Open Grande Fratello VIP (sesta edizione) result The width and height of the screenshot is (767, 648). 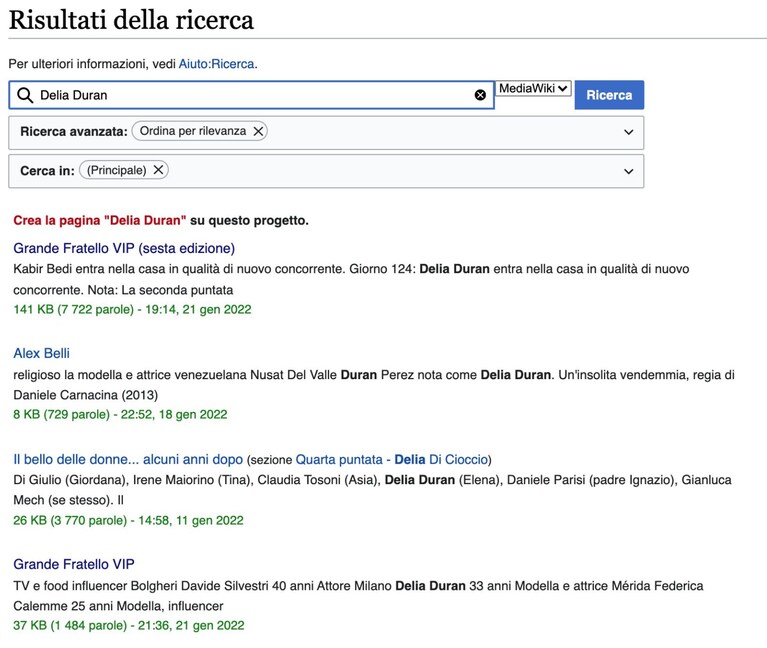(124, 248)
